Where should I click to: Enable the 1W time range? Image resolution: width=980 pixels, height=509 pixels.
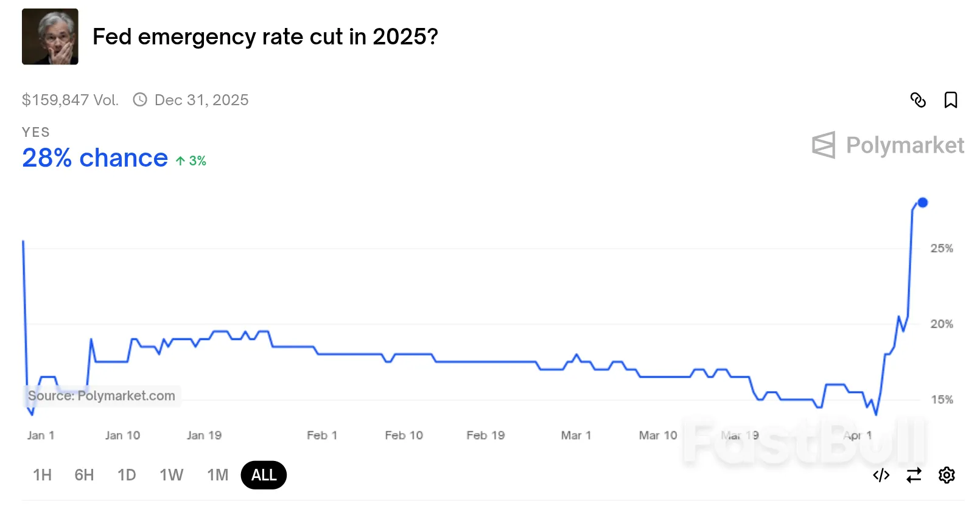pos(171,475)
